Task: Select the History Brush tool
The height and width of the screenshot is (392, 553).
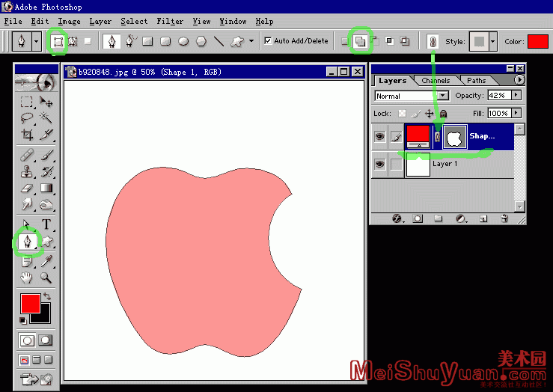Action: click(46, 171)
